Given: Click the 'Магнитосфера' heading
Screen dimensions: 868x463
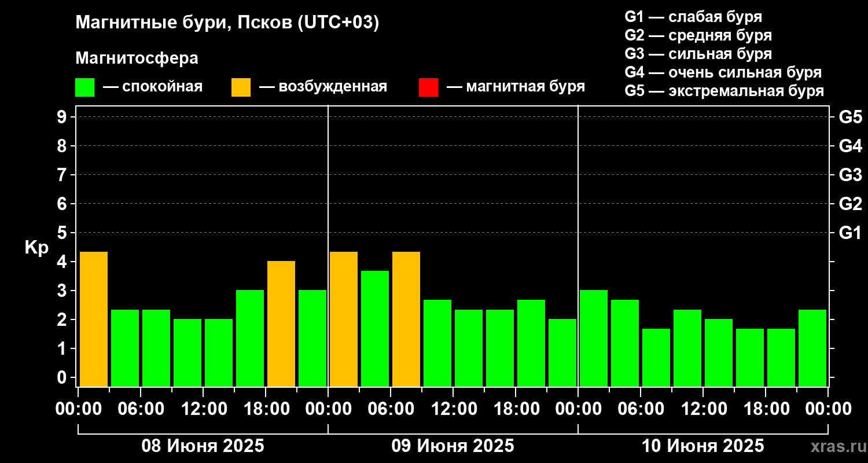Looking at the screenshot, I should click(x=137, y=58).
